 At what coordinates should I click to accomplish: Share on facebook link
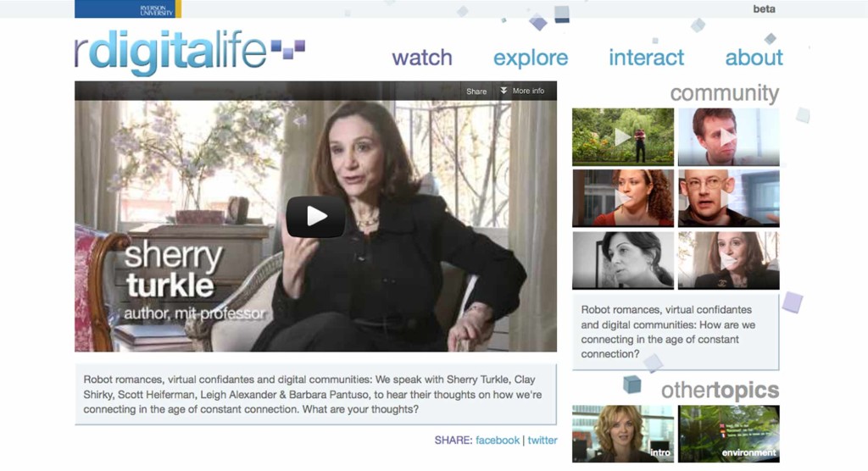point(498,440)
